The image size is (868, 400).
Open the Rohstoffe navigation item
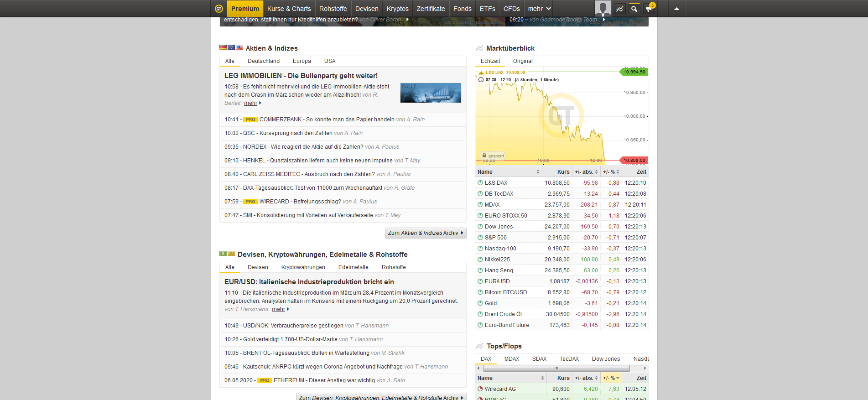tap(333, 9)
